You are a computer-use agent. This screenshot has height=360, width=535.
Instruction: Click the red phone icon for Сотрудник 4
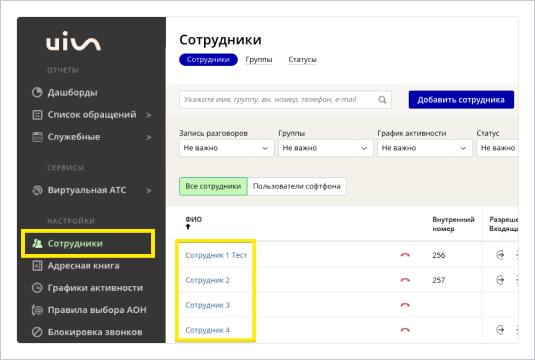point(405,330)
